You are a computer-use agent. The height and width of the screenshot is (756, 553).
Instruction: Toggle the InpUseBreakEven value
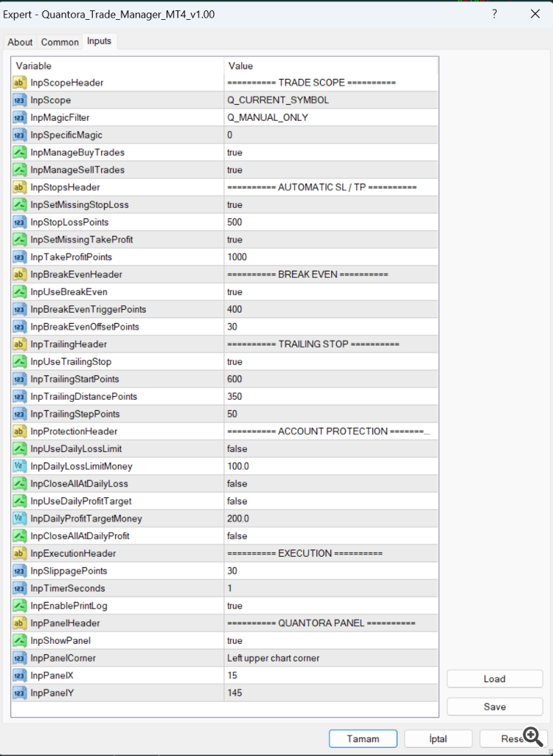pos(331,292)
